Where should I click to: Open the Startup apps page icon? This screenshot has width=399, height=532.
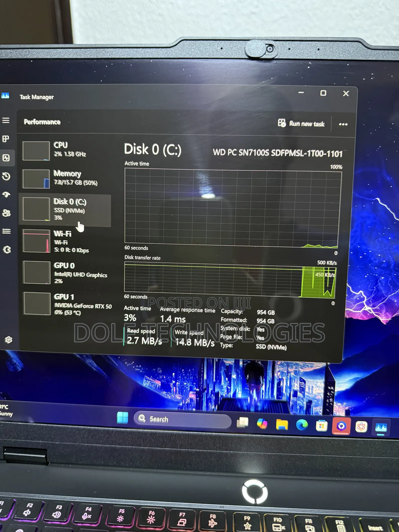(x=6, y=194)
